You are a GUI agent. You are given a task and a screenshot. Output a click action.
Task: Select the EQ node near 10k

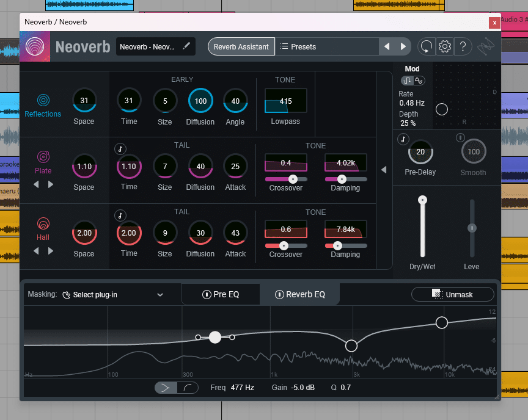(x=441, y=322)
